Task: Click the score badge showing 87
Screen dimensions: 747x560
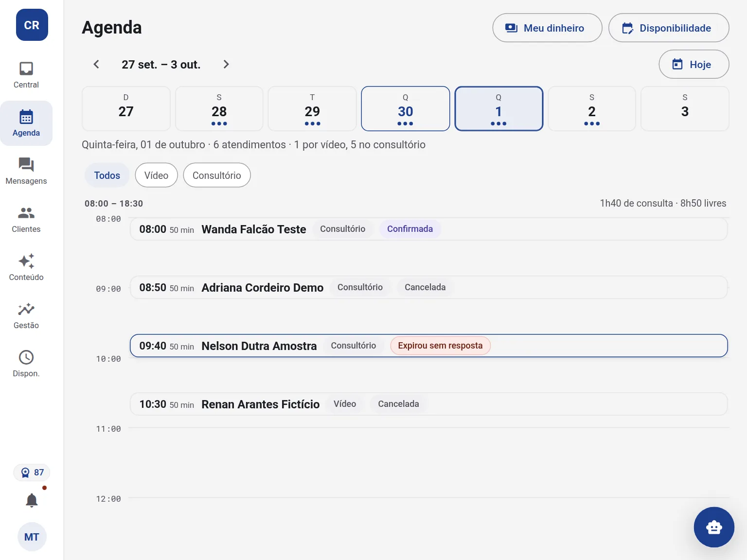Action: coord(32,472)
